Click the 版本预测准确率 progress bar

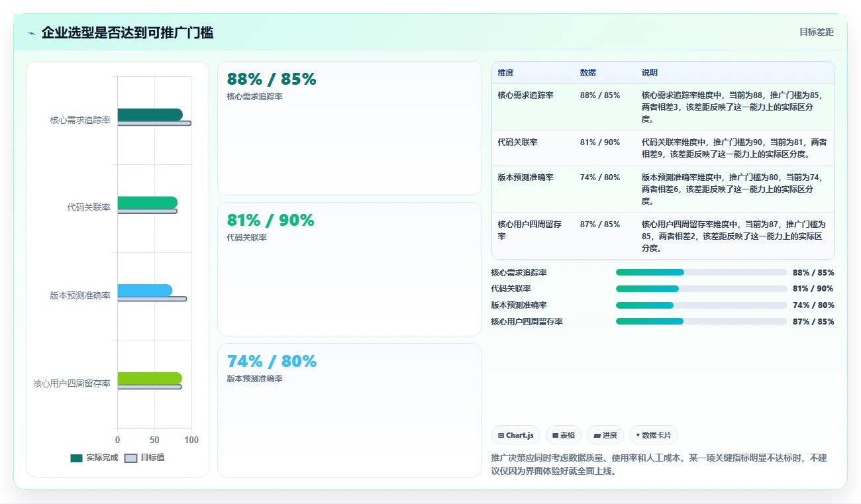pyautogui.click(x=701, y=305)
